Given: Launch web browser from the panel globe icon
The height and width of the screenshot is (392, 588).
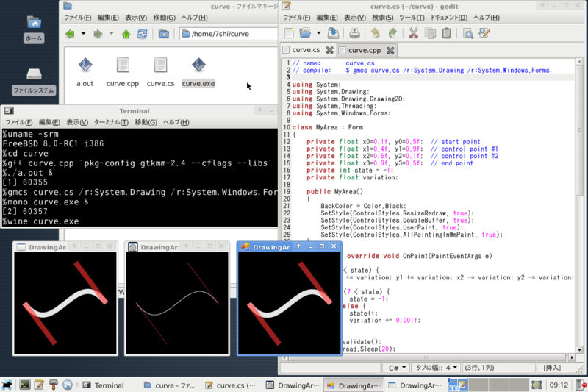Looking at the screenshot, I should point(68,385).
